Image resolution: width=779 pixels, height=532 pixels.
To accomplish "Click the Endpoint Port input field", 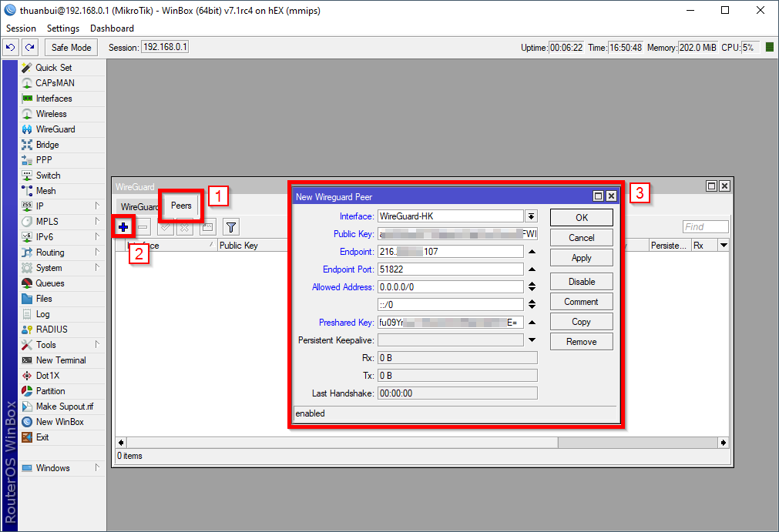I will point(450,269).
